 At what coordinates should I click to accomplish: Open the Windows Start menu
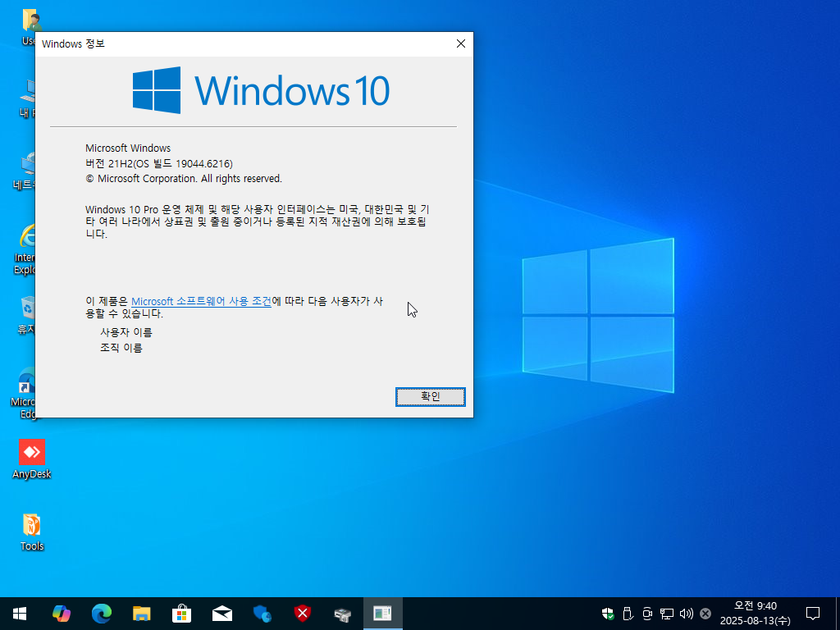(x=20, y=614)
